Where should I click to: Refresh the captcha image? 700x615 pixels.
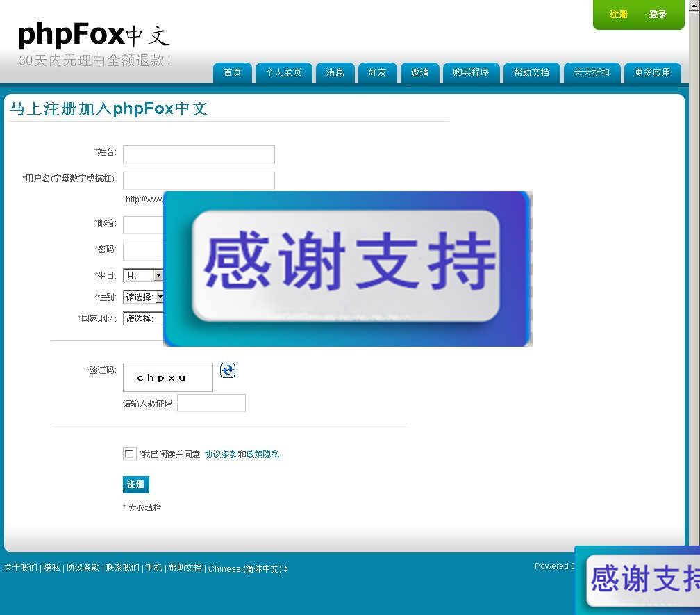(228, 370)
